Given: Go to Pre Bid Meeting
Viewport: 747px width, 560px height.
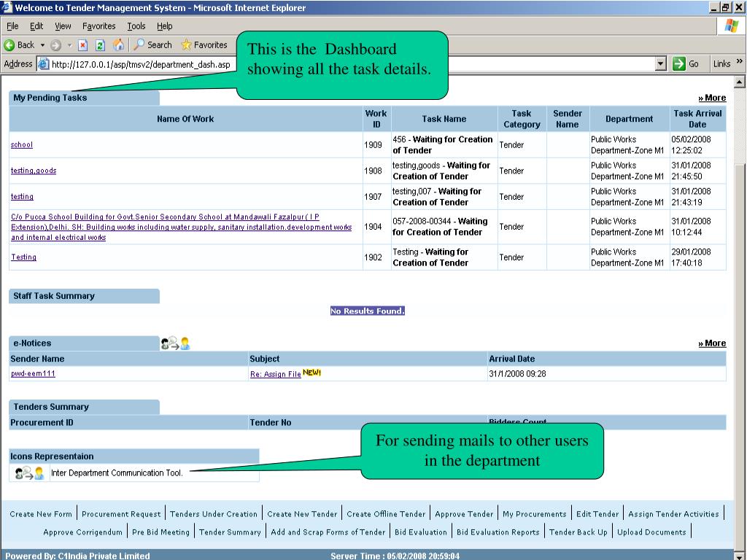Looking at the screenshot, I should click(x=160, y=532).
